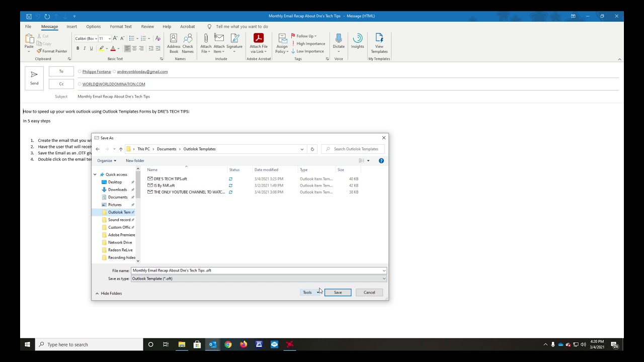Open the Follow Up flag dropdown
Screen dimensions: 644x362
pyautogui.click(x=304, y=36)
